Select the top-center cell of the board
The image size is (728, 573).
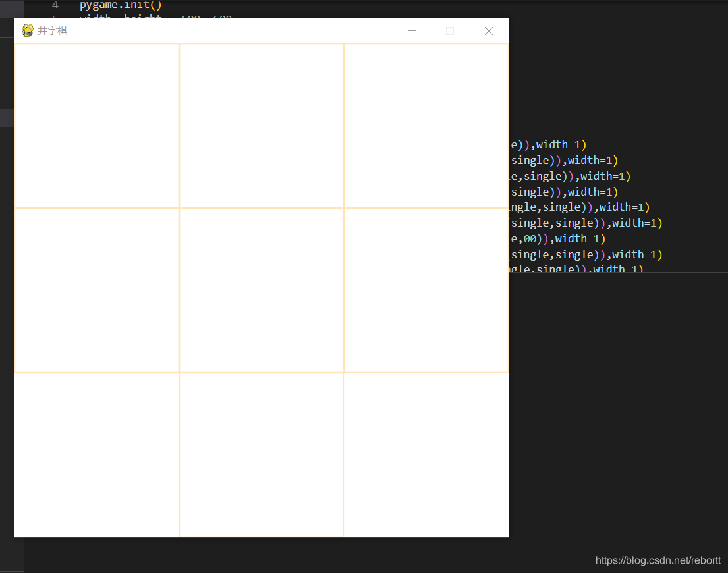(x=262, y=126)
